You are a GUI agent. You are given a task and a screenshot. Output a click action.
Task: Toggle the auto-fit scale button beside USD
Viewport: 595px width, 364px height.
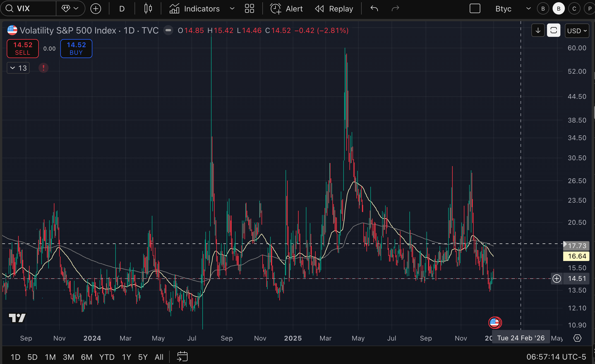(x=553, y=30)
